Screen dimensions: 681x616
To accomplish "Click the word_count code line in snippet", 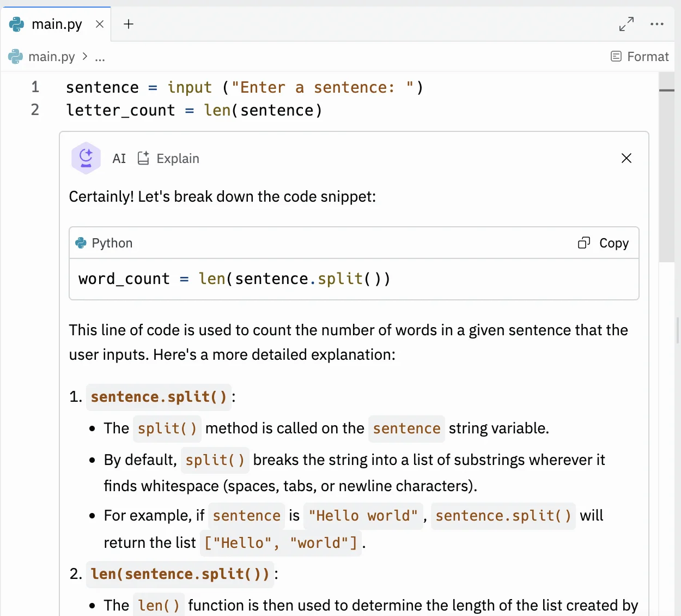I will click(234, 279).
